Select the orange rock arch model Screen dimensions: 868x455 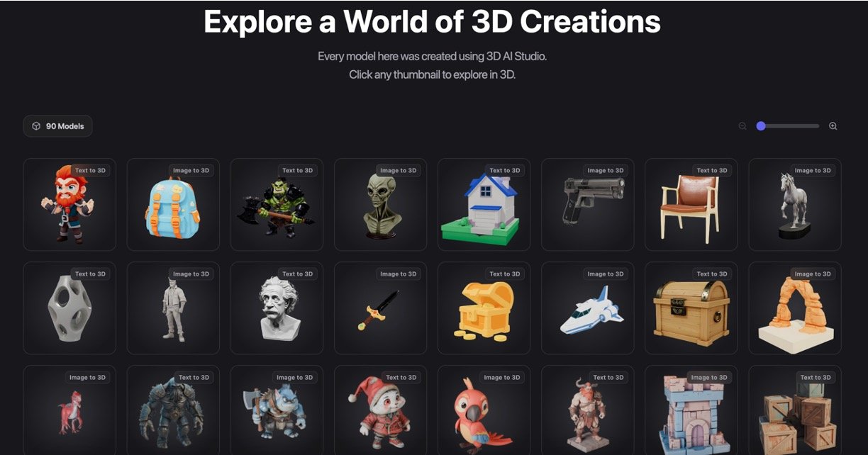[794, 308]
